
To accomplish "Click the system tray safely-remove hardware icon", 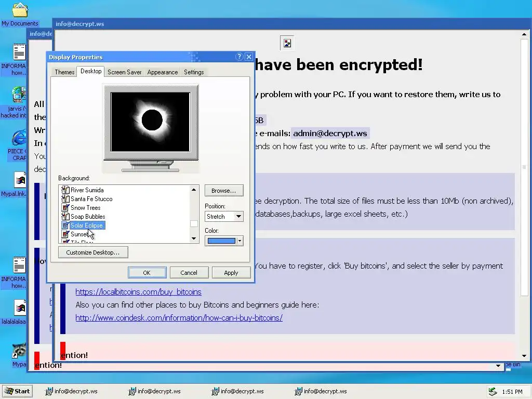I will [x=493, y=392].
